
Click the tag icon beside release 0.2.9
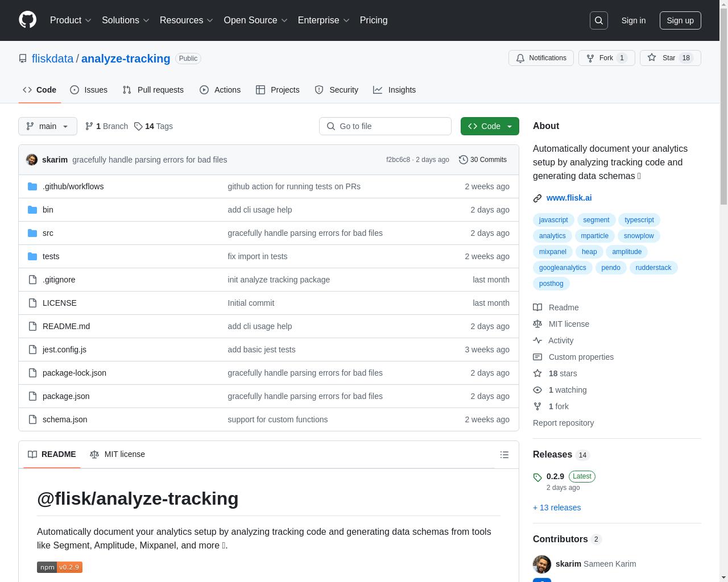537,477
